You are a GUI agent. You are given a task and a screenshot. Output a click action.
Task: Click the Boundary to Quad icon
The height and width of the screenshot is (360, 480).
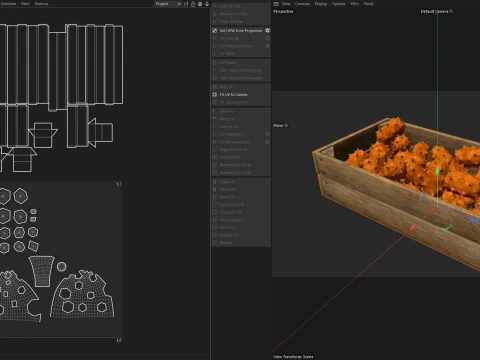[x=215, y=173]
